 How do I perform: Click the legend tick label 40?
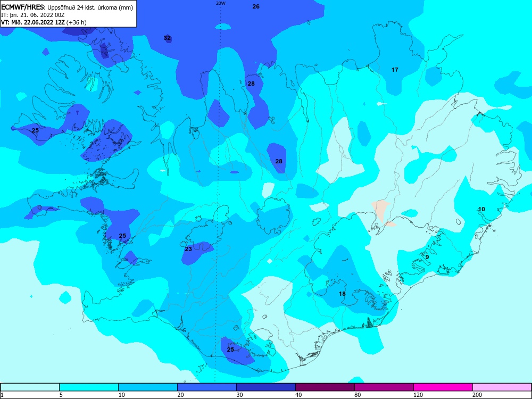point(298,395)
